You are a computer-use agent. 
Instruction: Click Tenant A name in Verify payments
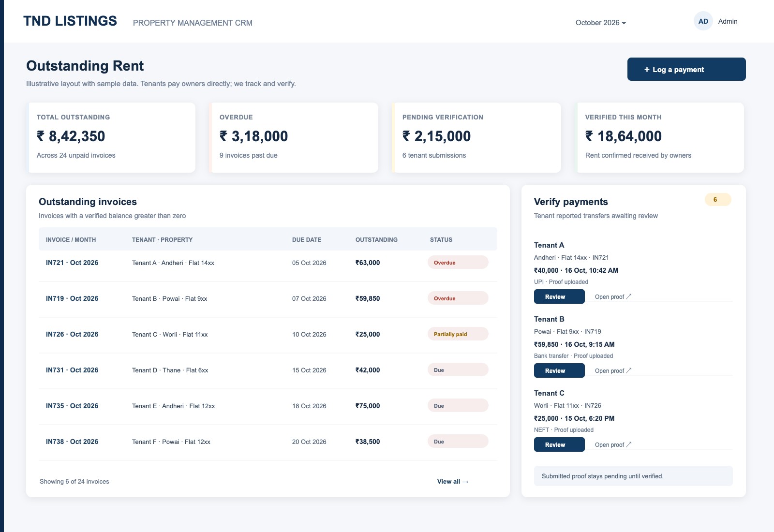tap(549, 245)
